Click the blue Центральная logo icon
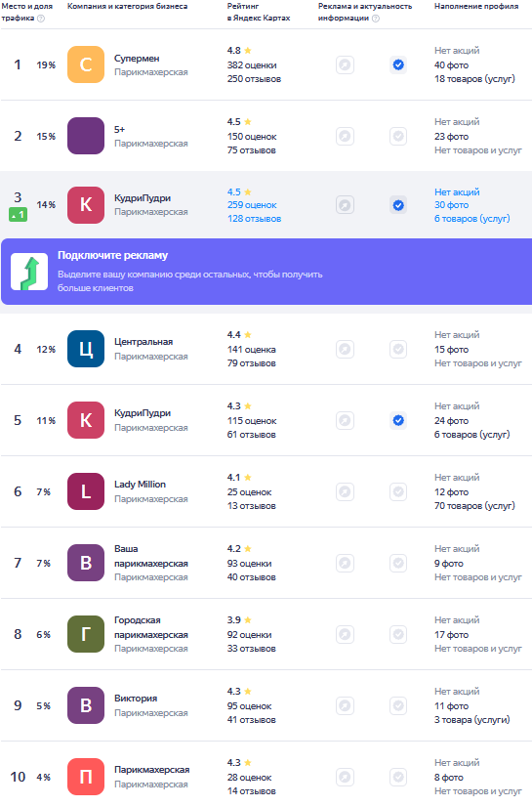 (x=86, y=349)
